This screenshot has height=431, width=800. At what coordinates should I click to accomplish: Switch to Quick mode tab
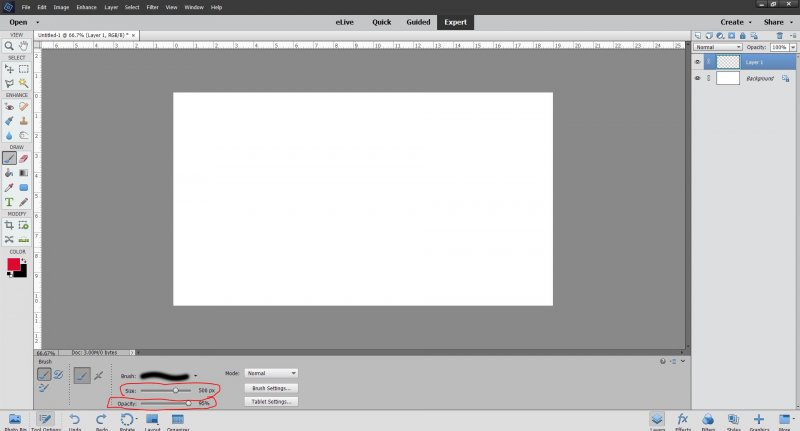click(x=382, y=22)
